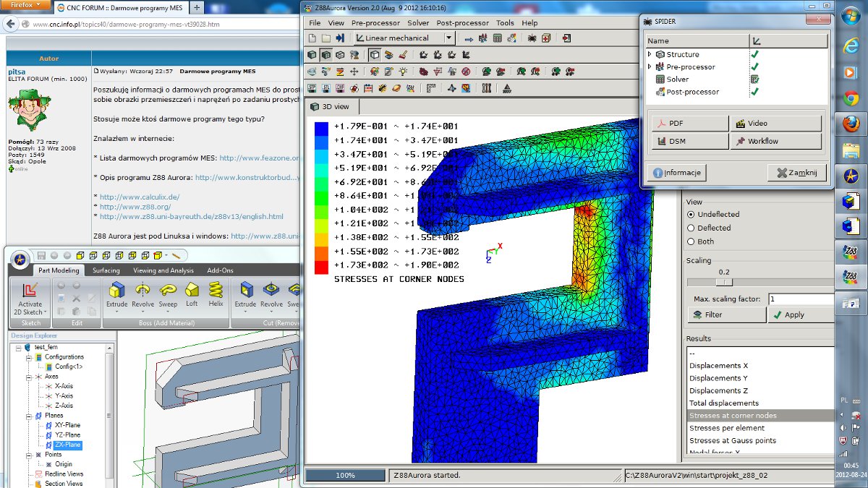The width and height of the screenshot is (868, 488).
Task: Click the Informacje button in SPIDER window
Action: click(676, 173)
